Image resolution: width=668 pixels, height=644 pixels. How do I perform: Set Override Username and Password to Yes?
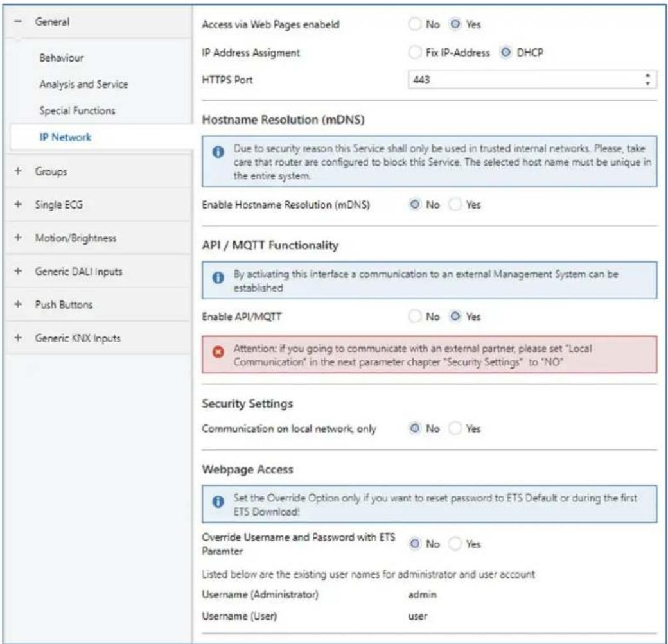click(x=455, y=544)
